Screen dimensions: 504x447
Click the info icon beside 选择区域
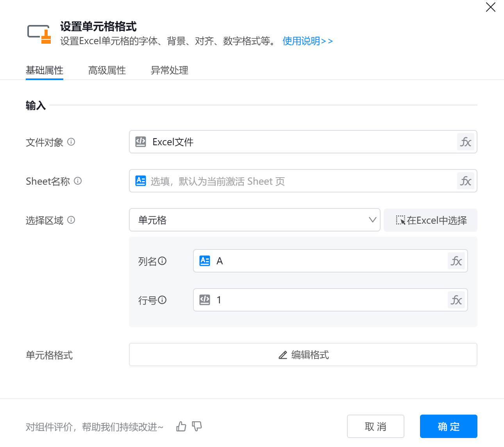tap(71, 220)
